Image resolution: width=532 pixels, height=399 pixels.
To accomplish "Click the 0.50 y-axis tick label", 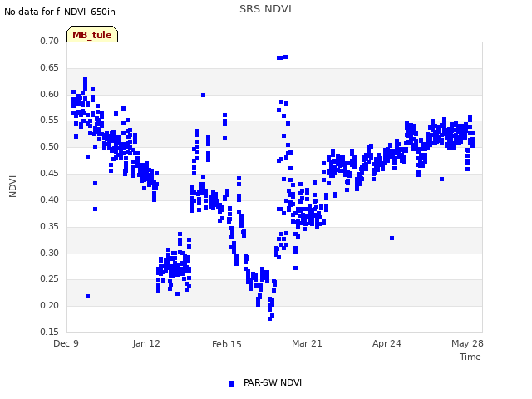I will pyautogui.click(x=50, y=146).
